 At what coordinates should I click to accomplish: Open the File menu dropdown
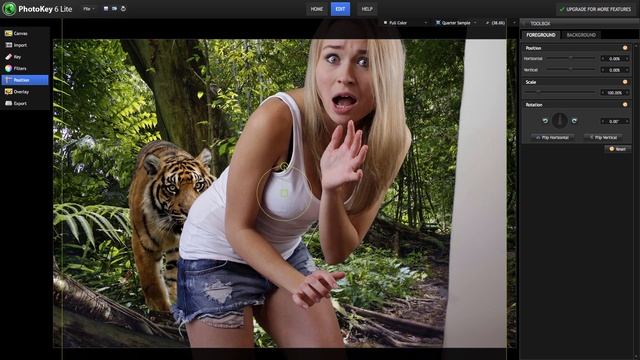pos(88,9)
